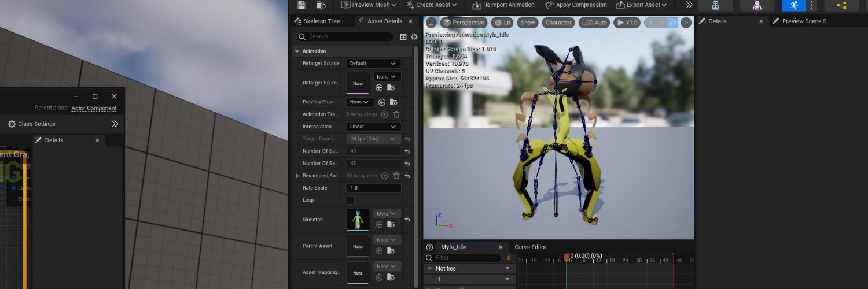The height and width of the screenshot is (289, 868).
Task: Open Asset Details settings gear
Action: tap(414, 36)
